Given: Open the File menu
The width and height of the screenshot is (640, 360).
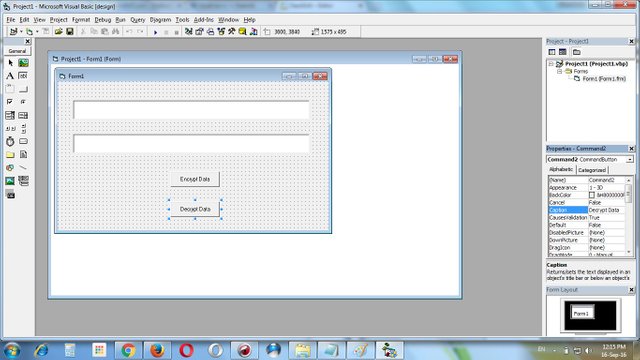Looking at the screenshot, I should point(11,20).
